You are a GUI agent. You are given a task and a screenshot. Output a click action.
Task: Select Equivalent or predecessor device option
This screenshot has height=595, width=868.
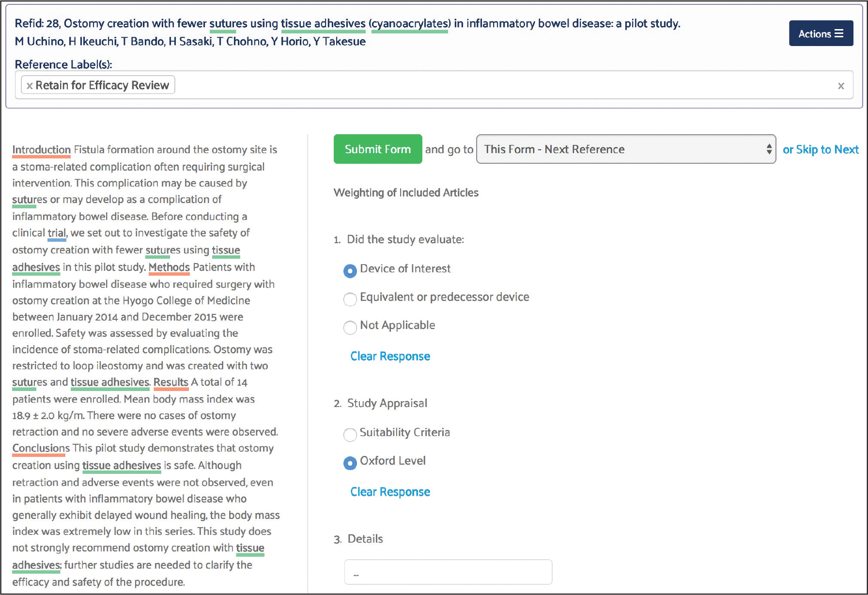pyautogui.click(x=350, y=299)
